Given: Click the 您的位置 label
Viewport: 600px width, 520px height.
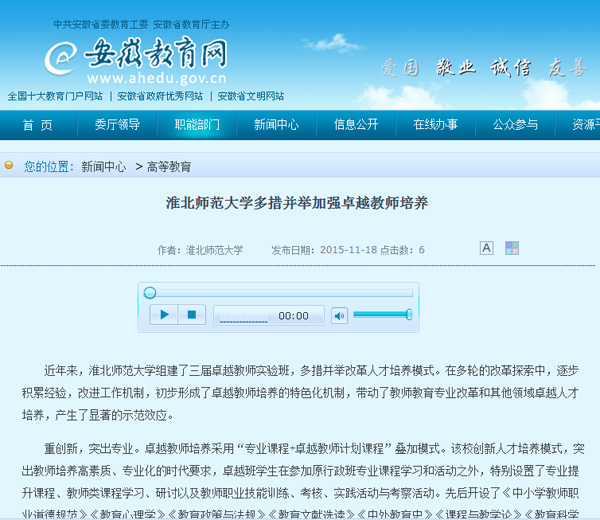Looking at the screenshot, I should (x=49, y=167).
